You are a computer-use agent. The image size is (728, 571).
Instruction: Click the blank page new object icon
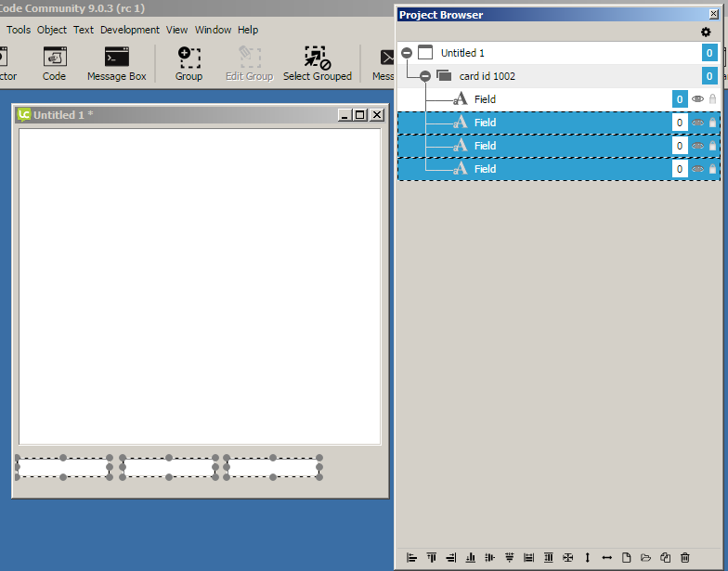coord(626,557)
